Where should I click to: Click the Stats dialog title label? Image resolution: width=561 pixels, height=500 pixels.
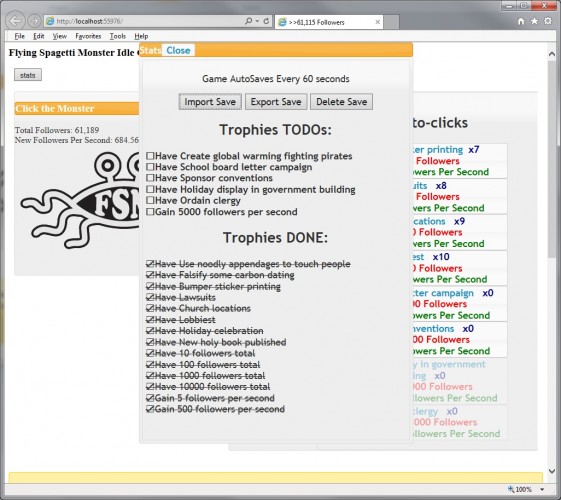coord(150,50)
